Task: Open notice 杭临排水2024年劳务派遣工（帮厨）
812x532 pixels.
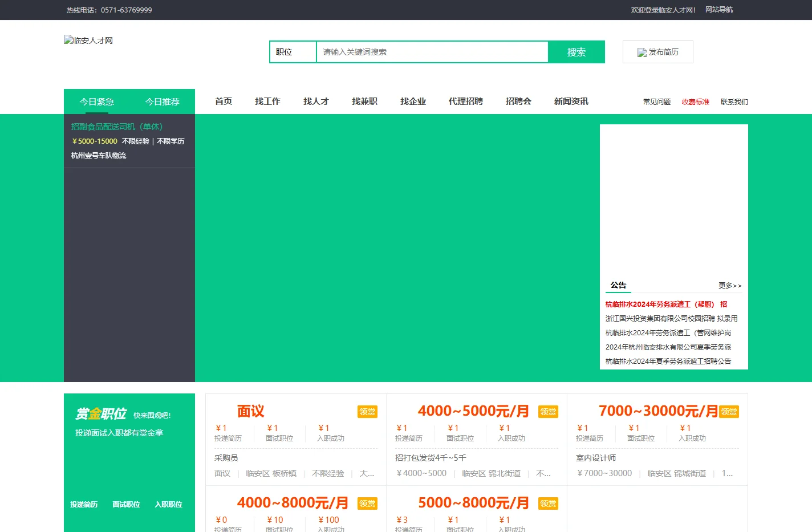Action: [x=666, y=304]
